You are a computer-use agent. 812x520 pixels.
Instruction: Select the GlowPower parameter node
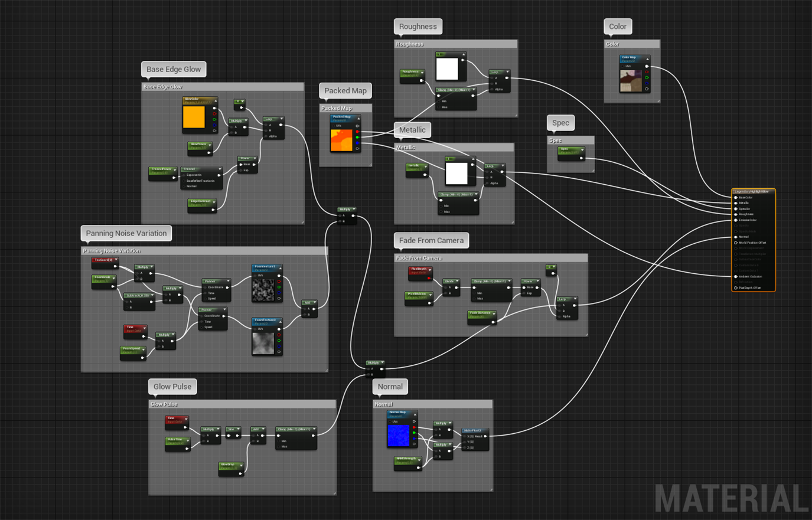point(200,148)
